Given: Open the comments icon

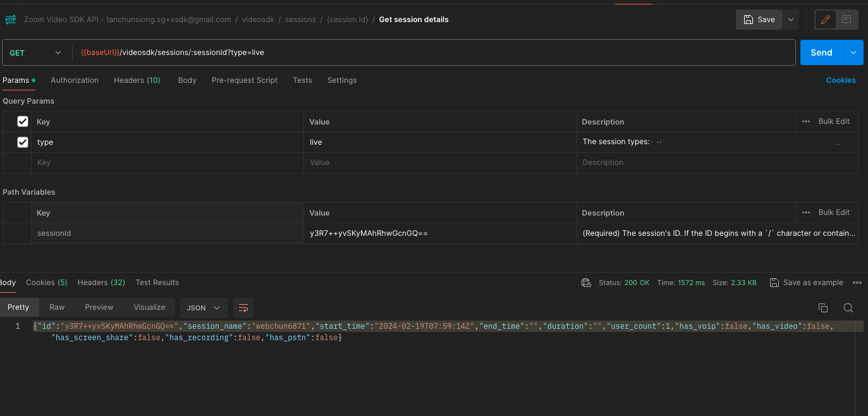Looking at the screenshot, I should pos(847,20).
